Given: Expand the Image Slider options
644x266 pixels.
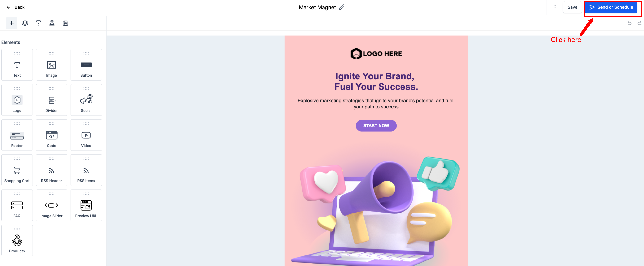Looking at the screenshot, I should tap(51, 205).
